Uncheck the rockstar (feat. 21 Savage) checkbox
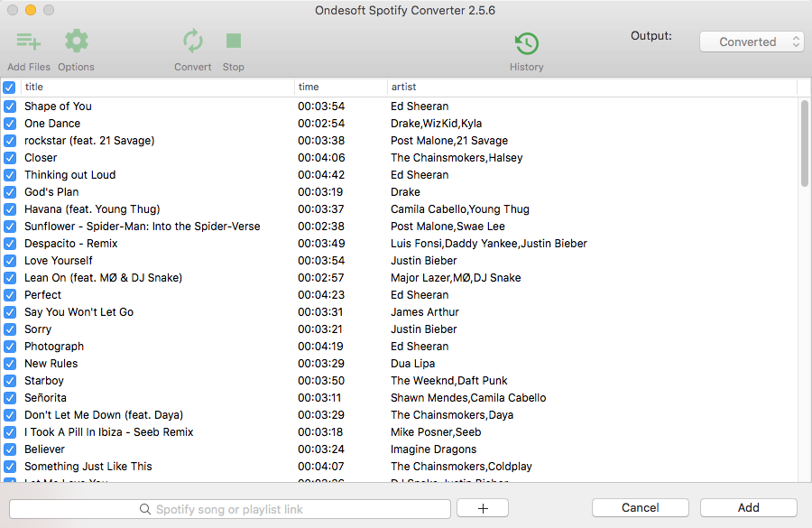Viewport: 812px width, 528px height. click(10, 141)
